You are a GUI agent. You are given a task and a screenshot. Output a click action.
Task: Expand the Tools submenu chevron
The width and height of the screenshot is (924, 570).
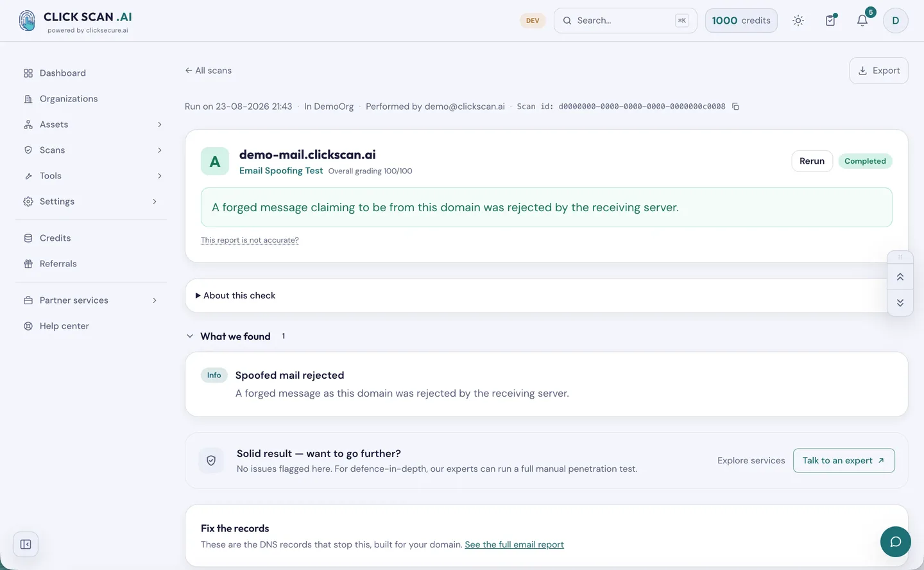160,176
